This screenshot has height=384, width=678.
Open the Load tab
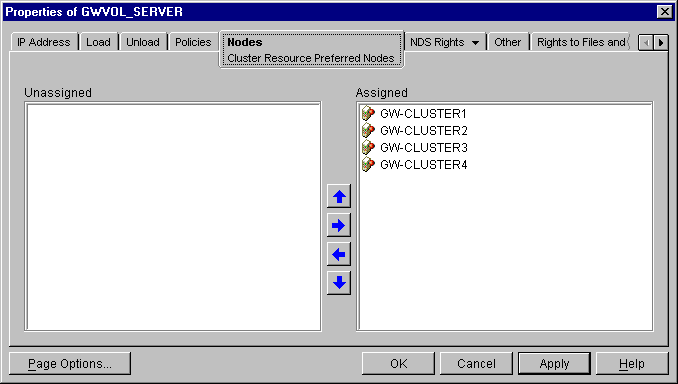98,42
